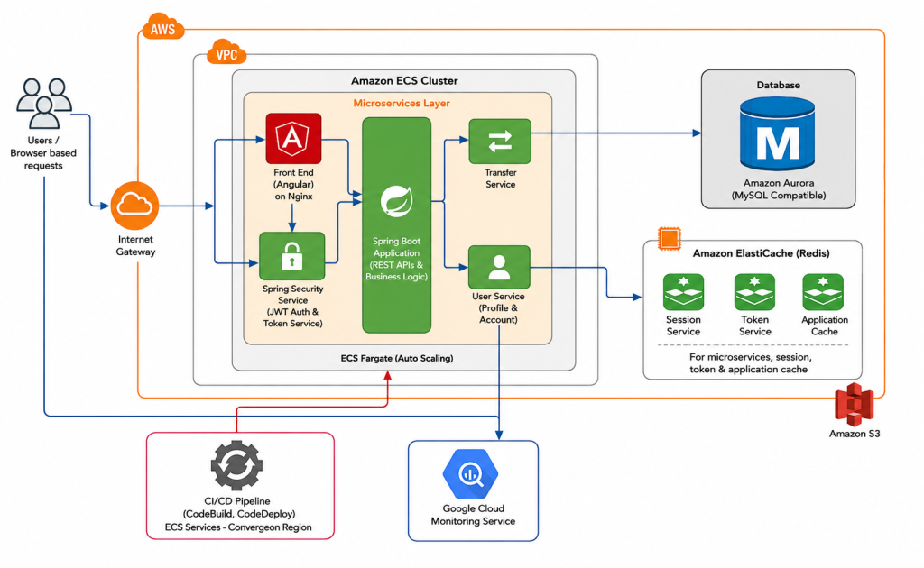This screenshot has height=568, width=924.
Task: Select the Angular Front End icon
Action: (x=293, y=138)
